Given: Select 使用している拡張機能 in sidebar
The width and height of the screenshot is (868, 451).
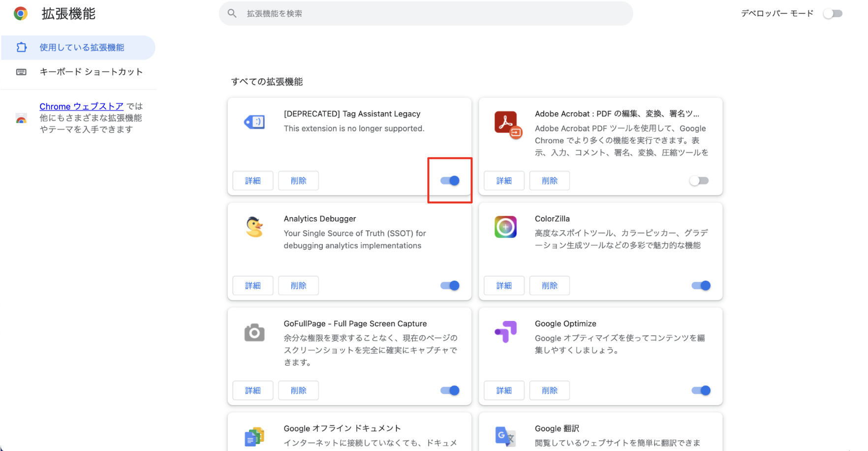Looking at the screenshot, I should pyautogui.click(x=78, y=47).
